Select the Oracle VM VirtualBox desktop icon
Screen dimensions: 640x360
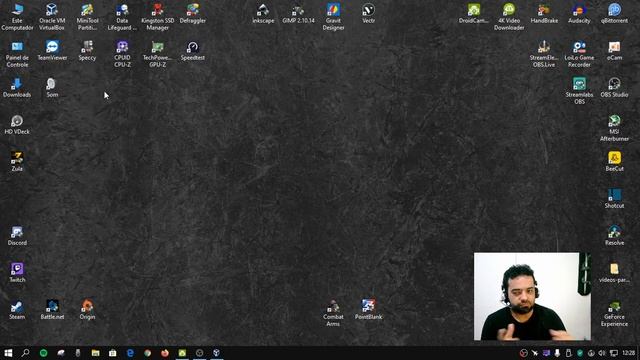click(x=52, y=17)
